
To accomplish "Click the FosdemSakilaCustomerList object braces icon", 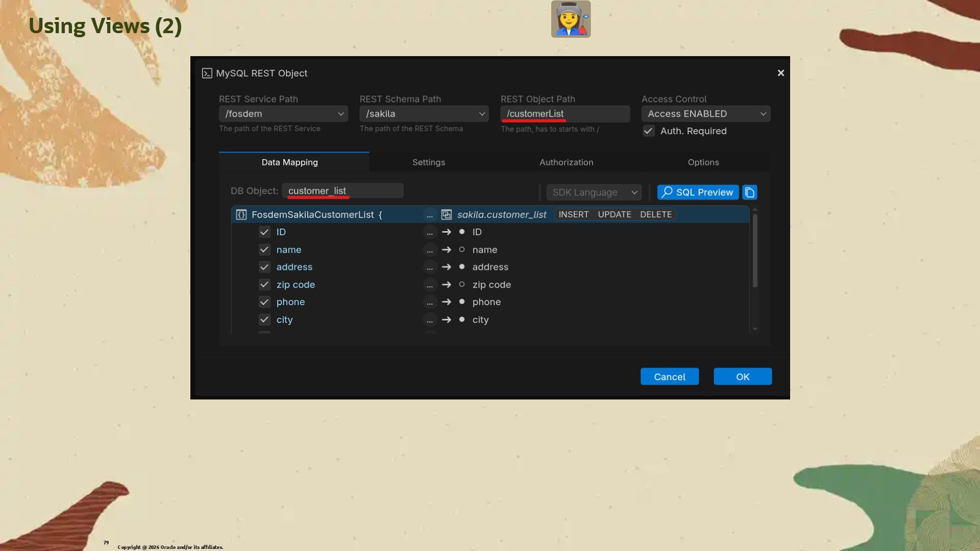I will [241, 215].
